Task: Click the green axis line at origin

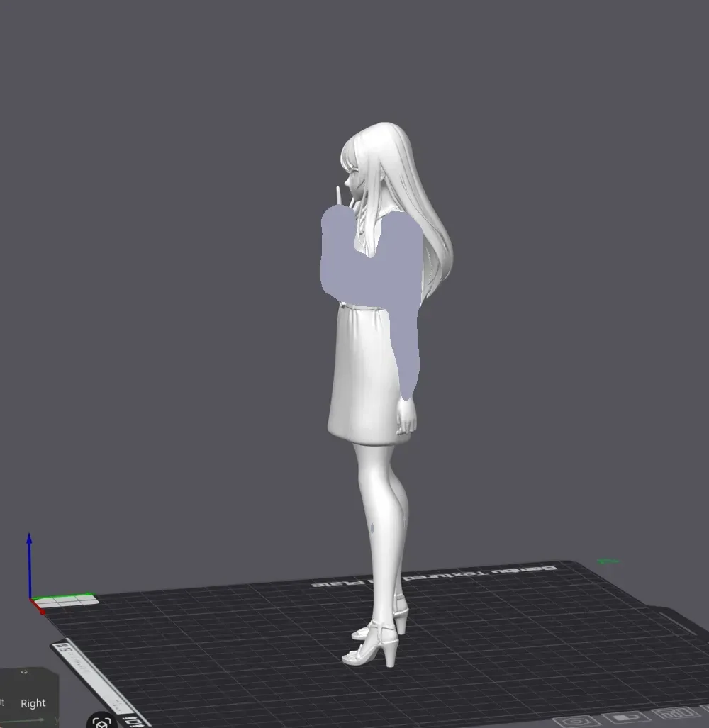Action: [62, 595]
